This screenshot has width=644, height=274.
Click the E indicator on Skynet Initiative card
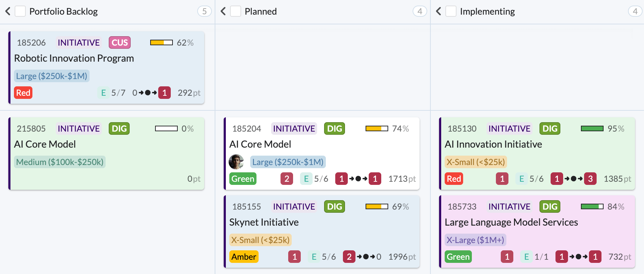pyautogui.click(x=314, y=257)
